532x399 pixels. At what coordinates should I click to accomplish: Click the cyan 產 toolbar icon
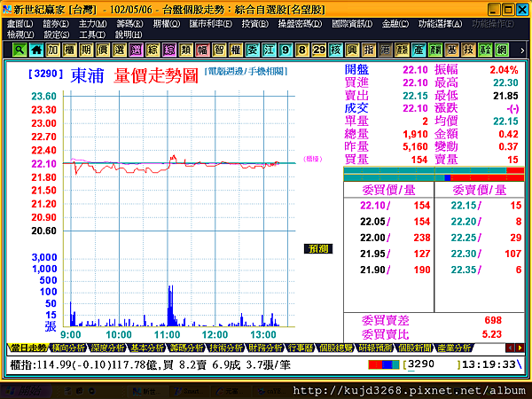(419, 51)
